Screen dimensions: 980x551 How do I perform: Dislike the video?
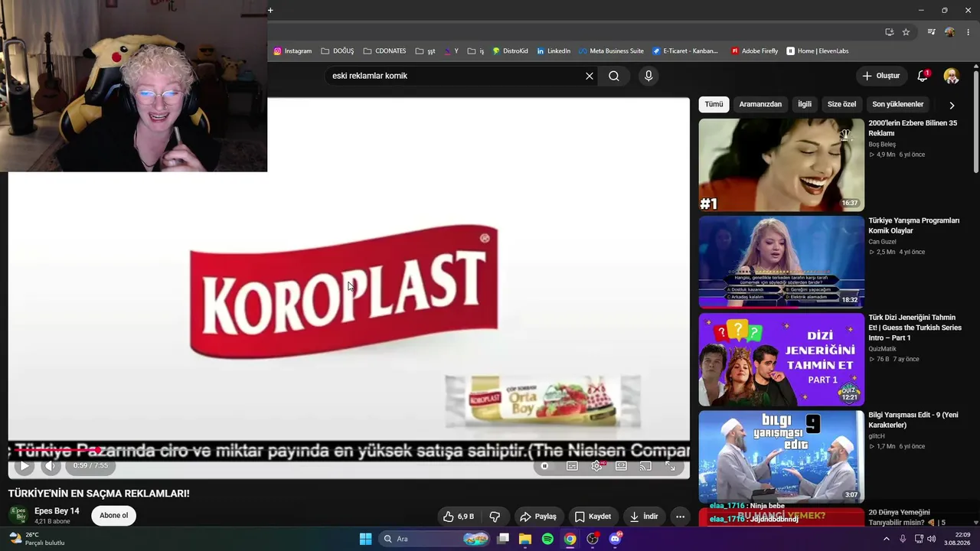tap(495, 517)
